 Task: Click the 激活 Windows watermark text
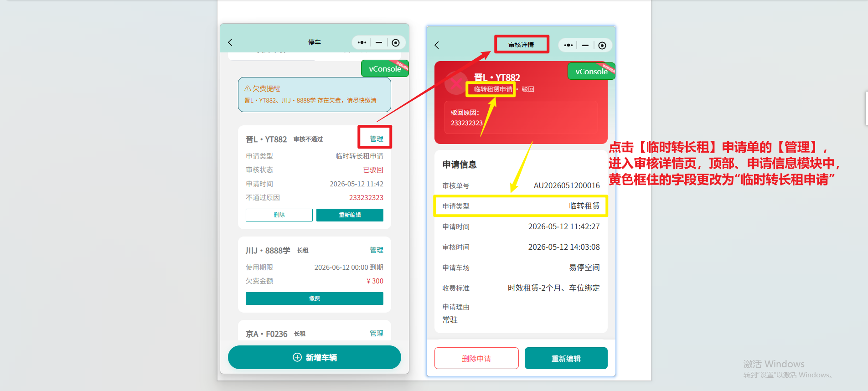tap(774, 364)
